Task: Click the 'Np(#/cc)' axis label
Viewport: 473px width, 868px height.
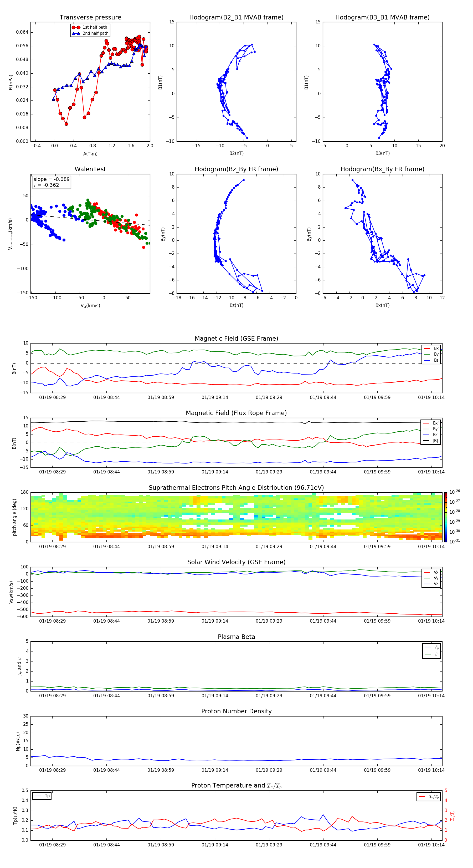Action: 18,741
